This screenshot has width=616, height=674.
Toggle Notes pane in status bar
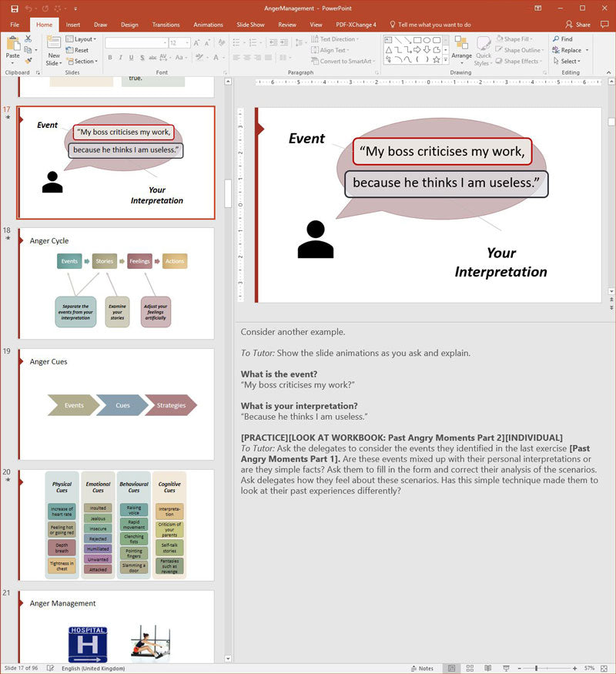click(x=422, y=668)
